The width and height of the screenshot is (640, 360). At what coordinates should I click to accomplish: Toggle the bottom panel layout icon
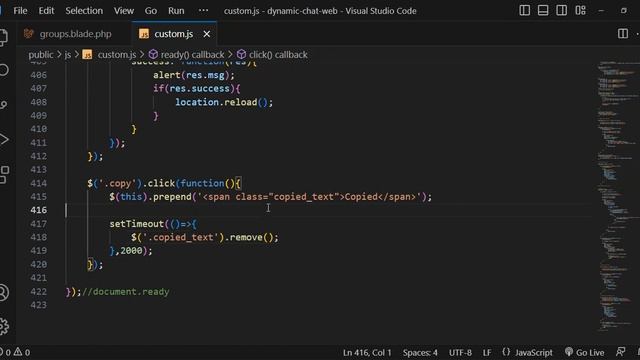click(x=543, y=11)
